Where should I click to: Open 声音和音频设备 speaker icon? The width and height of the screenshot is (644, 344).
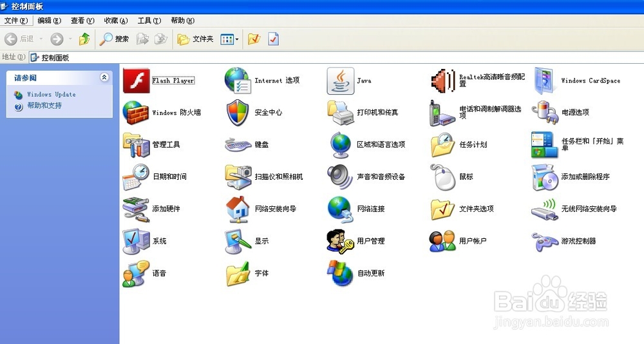click(x=340, y=177)
